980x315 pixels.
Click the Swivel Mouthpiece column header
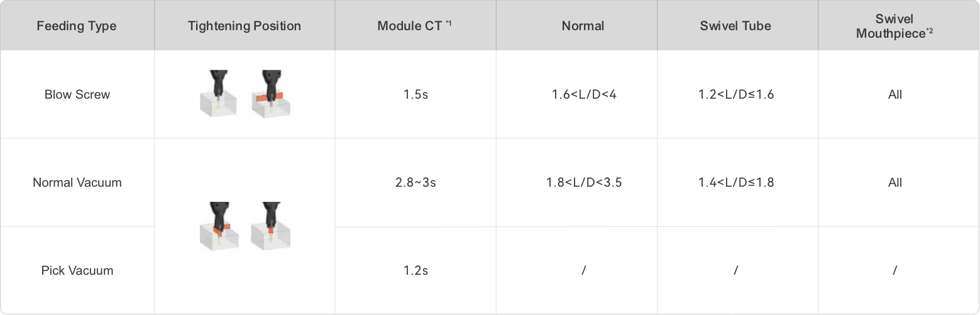pyautogui.click(x=895, y=26)
